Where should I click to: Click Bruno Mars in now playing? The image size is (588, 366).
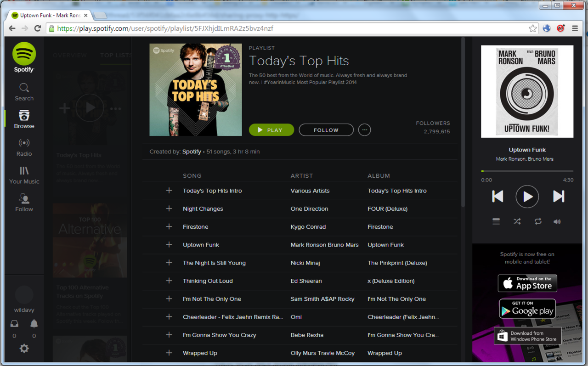541,159
